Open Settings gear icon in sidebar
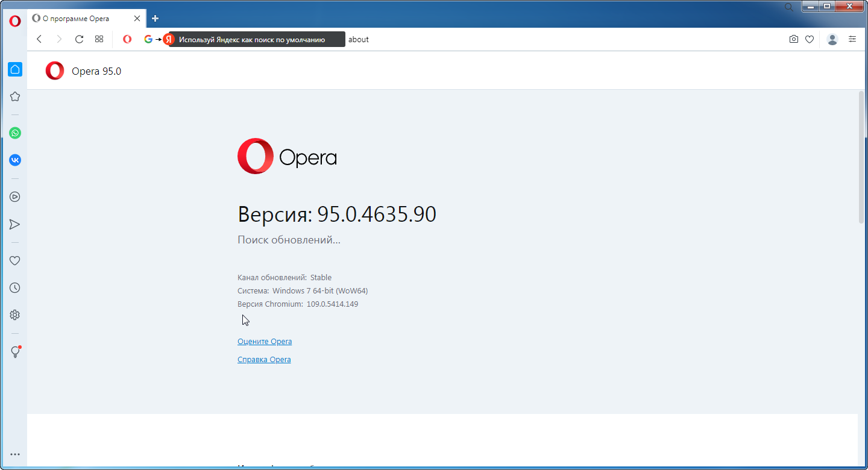The image size is (868, 470). (15, 315)
